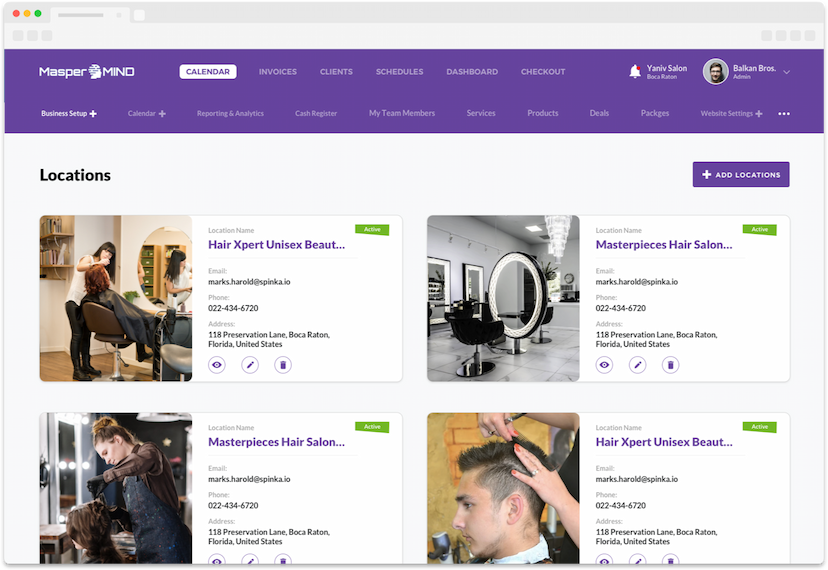Screen dimensions: 828x570
Task: Open the three-dots more menu in subnav
Action: (x=784, y=114)
